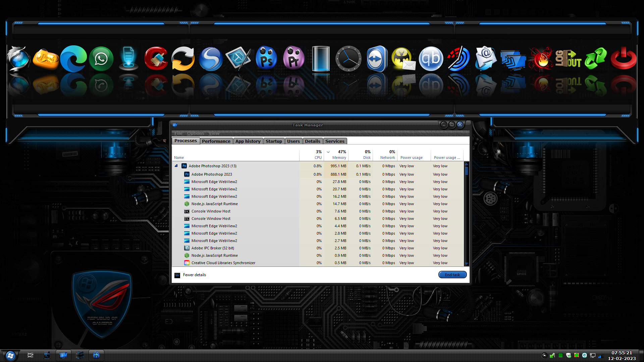Click the red power button dock icon
Viewport: 644px width, 362px height.
coord(624,59)
